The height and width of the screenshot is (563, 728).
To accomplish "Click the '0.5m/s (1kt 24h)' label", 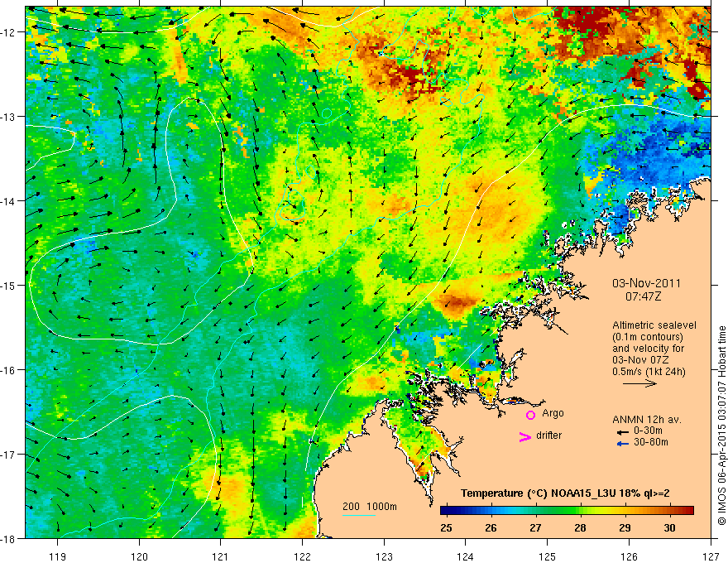I will (x=649, y=372).
